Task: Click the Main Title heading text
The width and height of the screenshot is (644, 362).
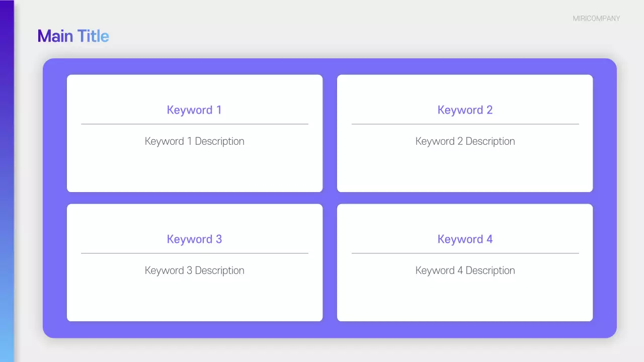Action: pos(73,36)
